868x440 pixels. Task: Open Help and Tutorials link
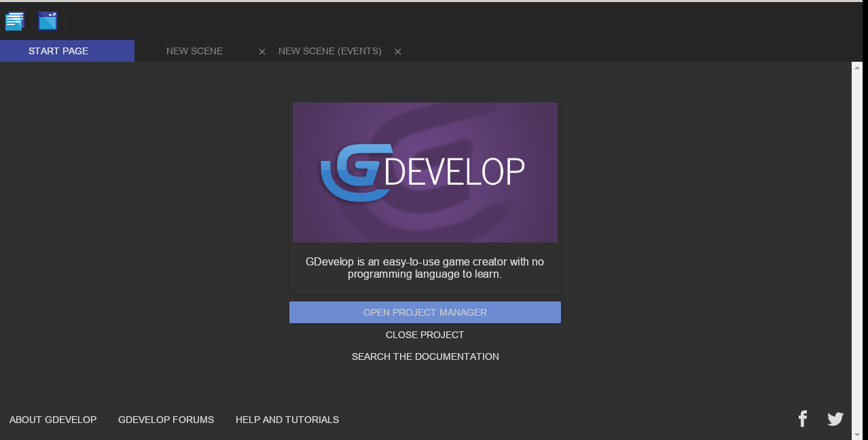point(287,420)
